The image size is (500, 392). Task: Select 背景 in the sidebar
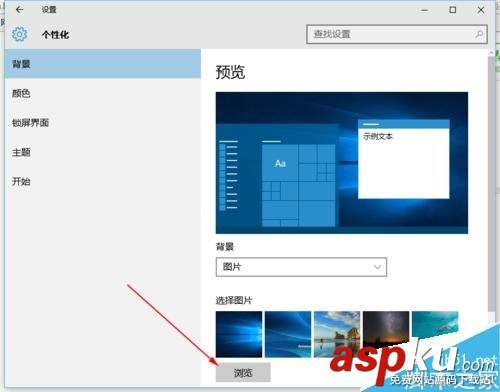103,64
